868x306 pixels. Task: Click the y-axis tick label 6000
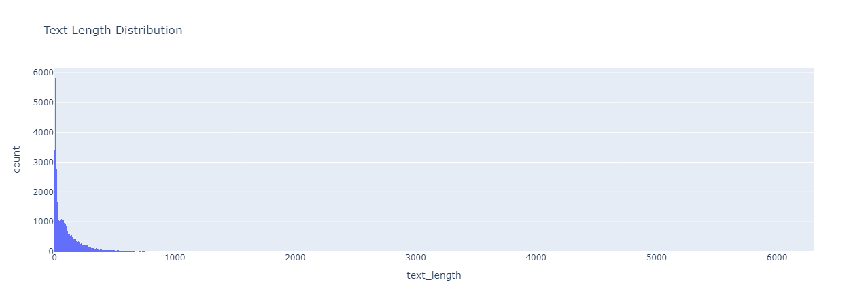pos(44,73)
